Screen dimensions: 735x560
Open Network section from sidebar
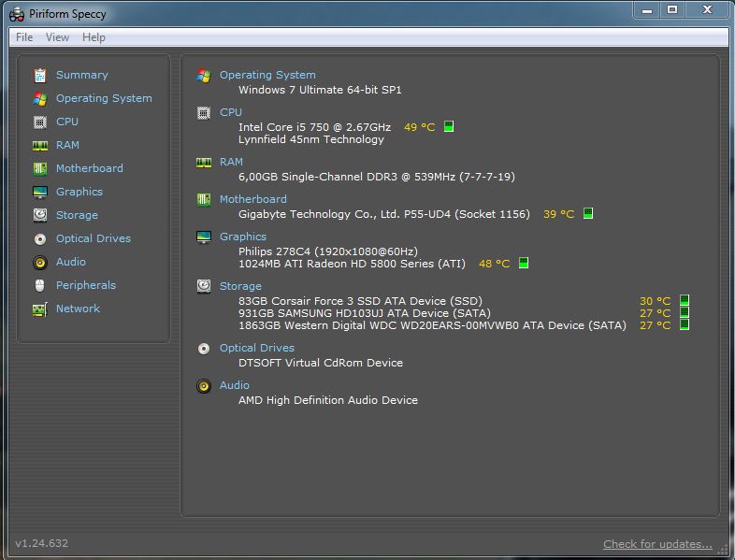pos(78,309)
